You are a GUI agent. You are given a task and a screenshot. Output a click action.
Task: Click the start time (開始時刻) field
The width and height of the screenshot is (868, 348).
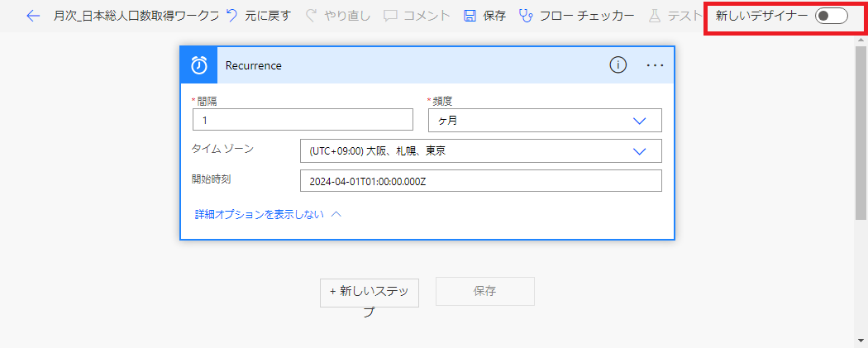click(480, 181)
